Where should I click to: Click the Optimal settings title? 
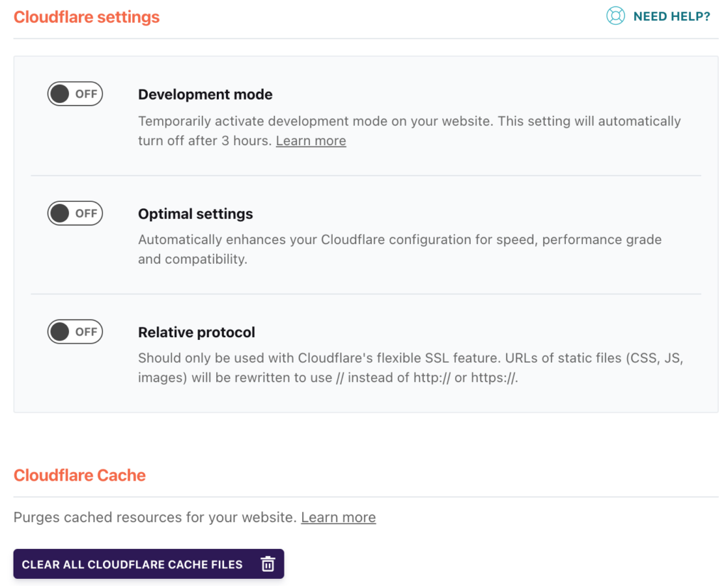pos(196,214)
